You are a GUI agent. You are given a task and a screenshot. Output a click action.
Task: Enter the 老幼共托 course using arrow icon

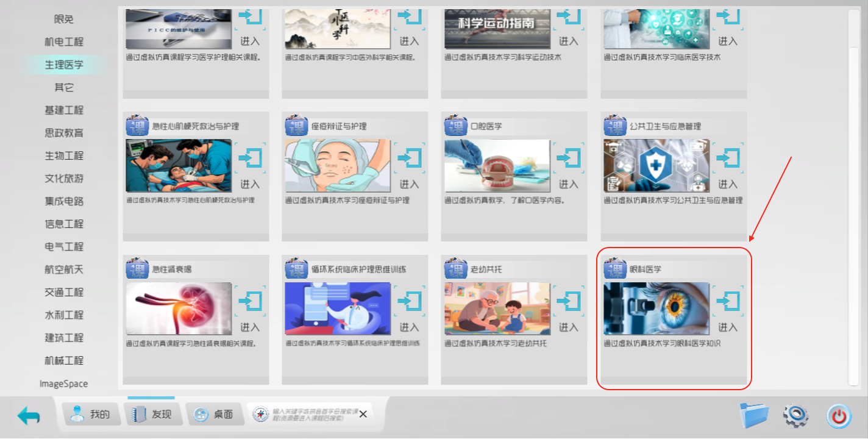[568, 301]
